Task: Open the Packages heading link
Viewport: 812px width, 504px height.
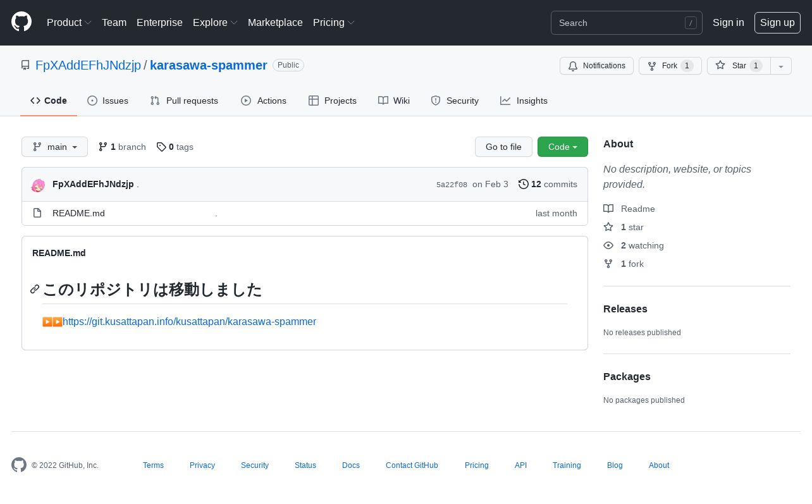Action: (x=627, y=376)
